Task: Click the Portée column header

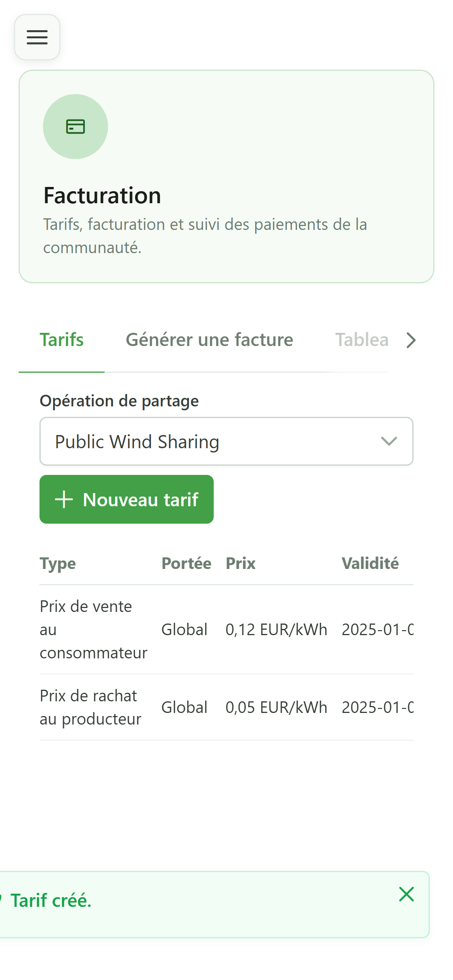Action: coord(186,564)
